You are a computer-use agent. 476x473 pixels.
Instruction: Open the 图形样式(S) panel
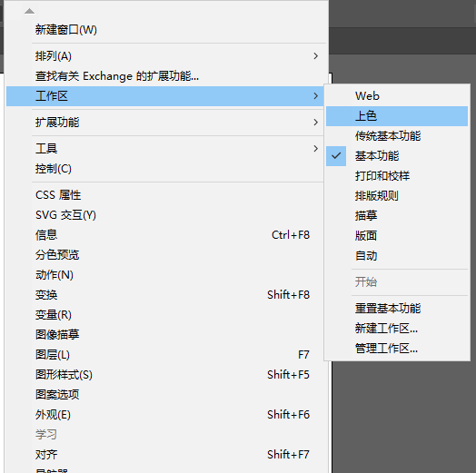point(165,375)
